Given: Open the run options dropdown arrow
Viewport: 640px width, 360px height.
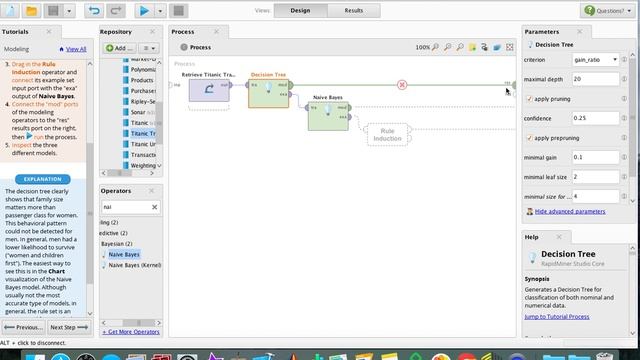Looking at the screenshot, I should 160,11.
